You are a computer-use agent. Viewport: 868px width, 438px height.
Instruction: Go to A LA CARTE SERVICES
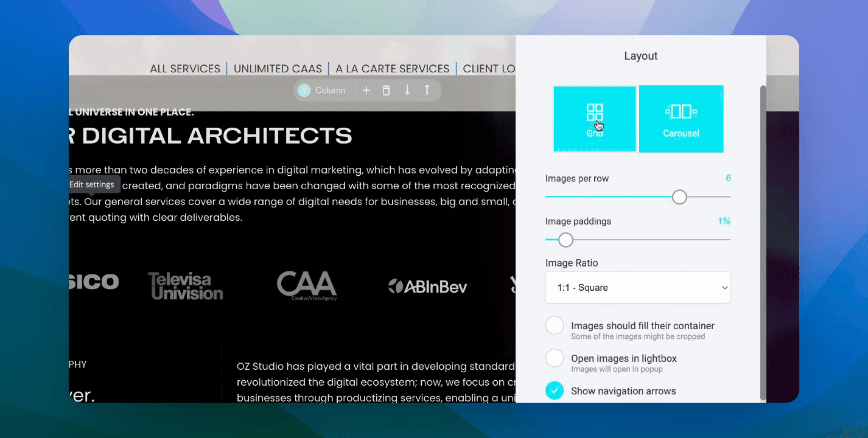tap(393, 69)
